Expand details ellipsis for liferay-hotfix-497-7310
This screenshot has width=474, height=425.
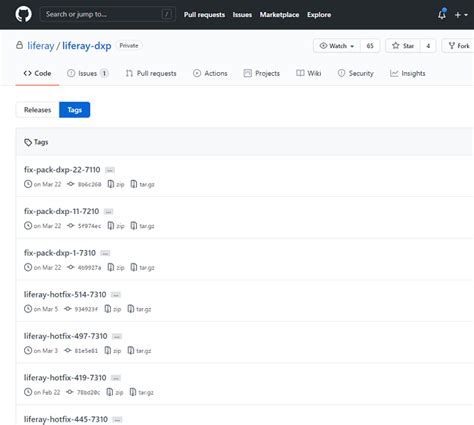pos(117,337)
